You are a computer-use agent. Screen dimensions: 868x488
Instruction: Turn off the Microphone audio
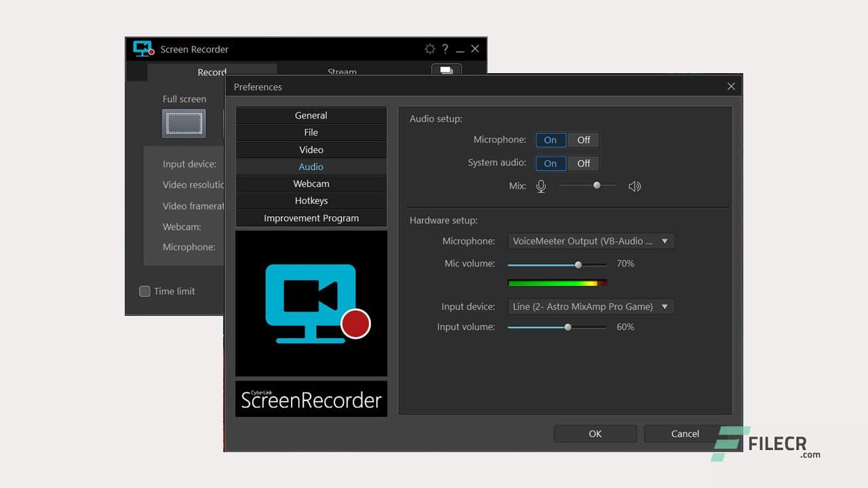click(x=585, y=140)
